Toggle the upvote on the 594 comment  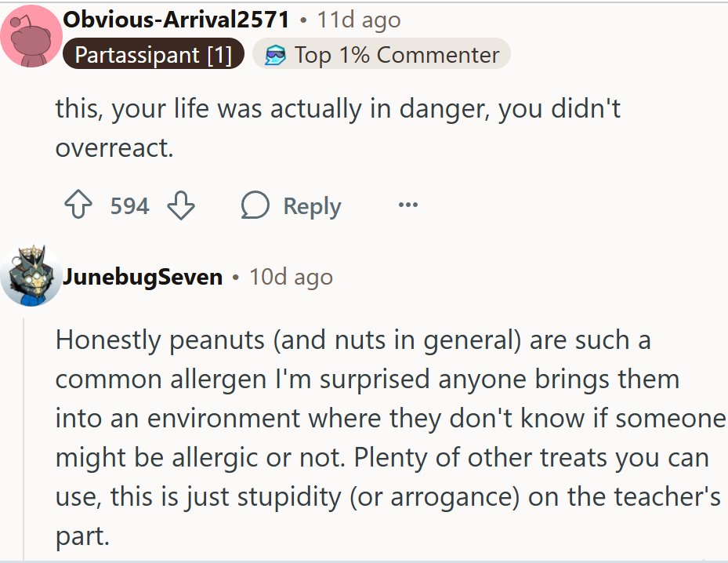click(x=78, y=205)
